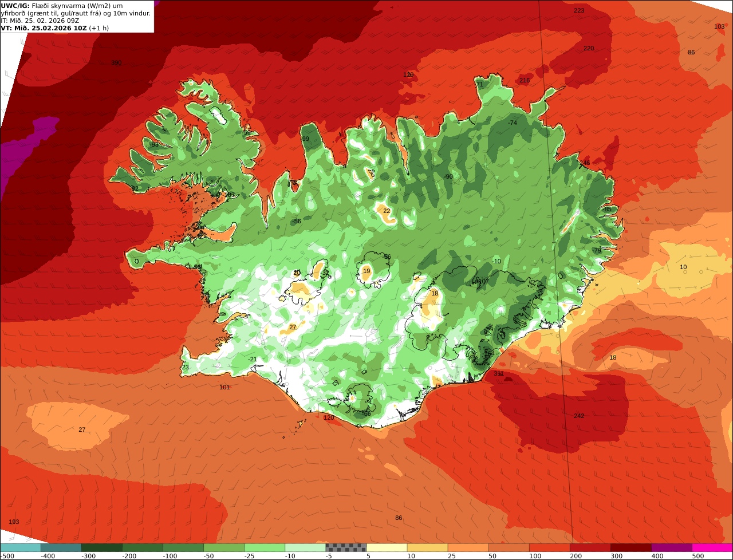Select the map value '101'
Viewport: 733px width, 560px height.
pyautogui.click(x=224, y=387)
